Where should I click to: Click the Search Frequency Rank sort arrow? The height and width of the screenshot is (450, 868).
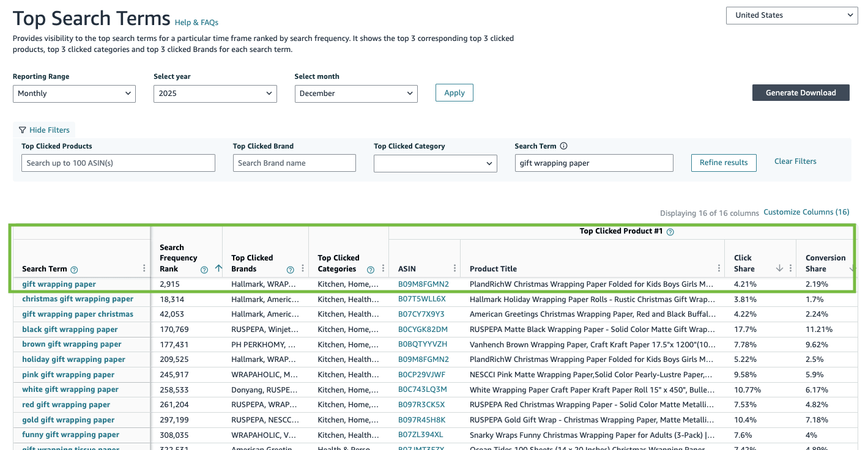(x=218, y=268)
